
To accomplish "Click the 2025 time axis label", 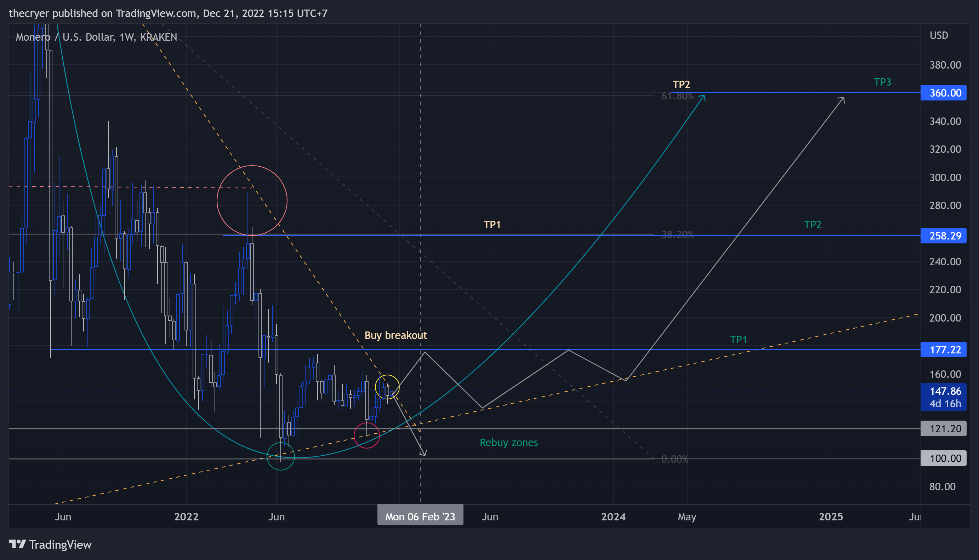I will tap(831, 516).
